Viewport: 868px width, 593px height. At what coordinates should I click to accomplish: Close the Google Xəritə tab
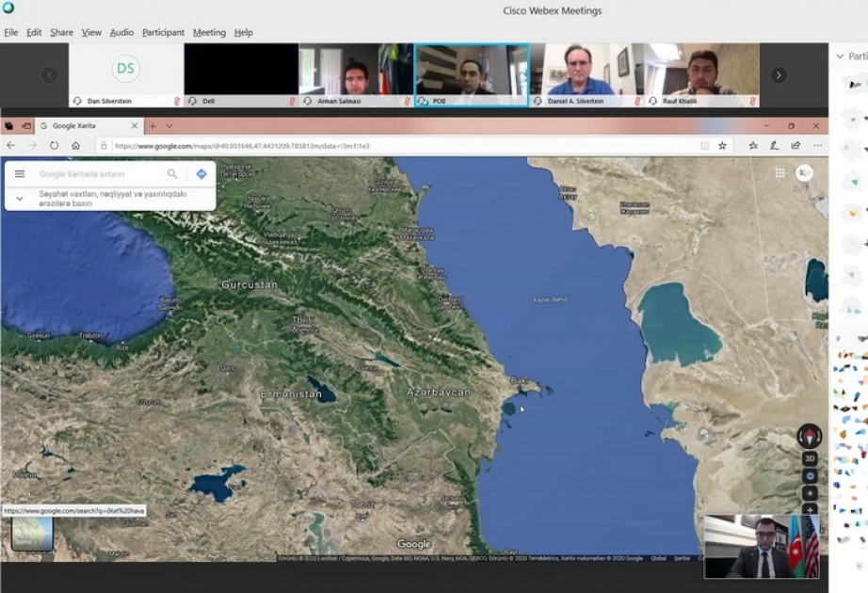(x=135, y=126)
